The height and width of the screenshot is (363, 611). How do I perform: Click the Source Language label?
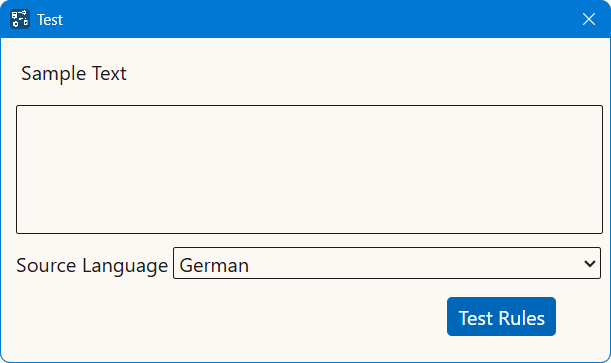[x=92, y=266]
